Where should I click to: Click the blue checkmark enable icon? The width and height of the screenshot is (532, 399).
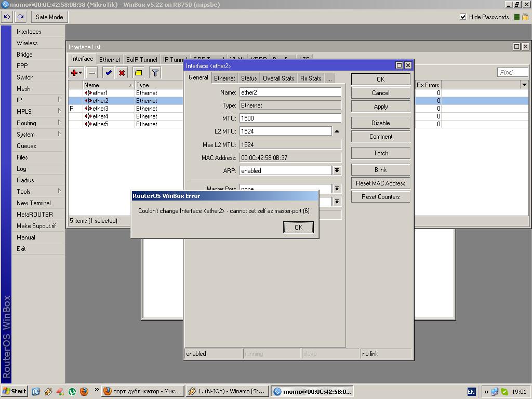[108, 73]
